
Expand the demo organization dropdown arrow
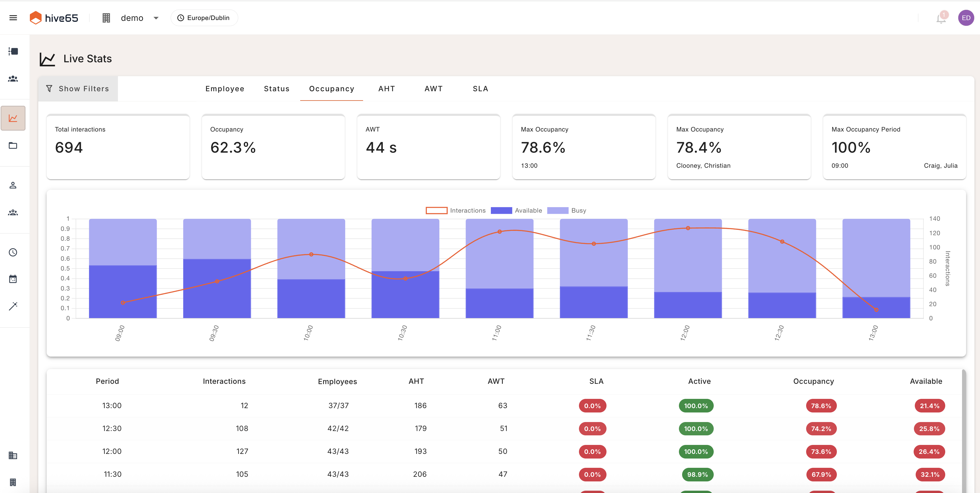pos(156,18)
